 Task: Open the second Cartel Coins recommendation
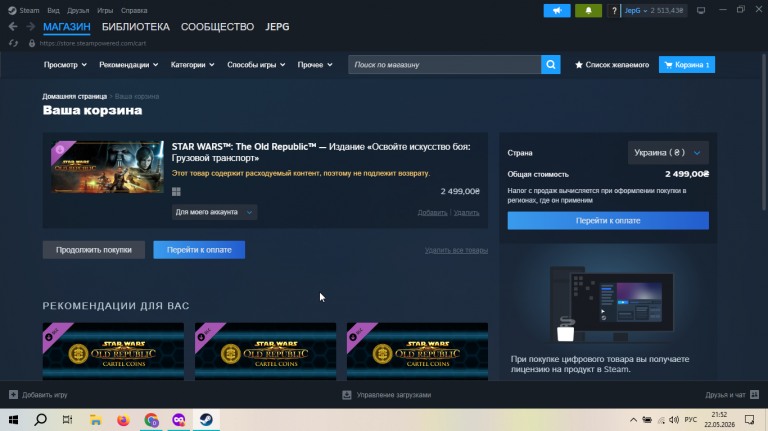(265, 351)
